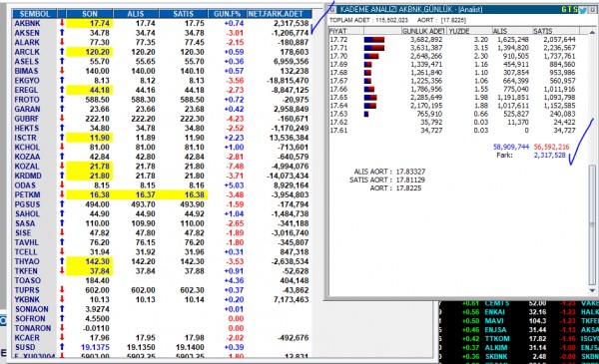The width and height of the screenshot is (599, 364).
Task: Click the T letter button in Kademe Analizi title bar
Action: (x=570, y=10)
